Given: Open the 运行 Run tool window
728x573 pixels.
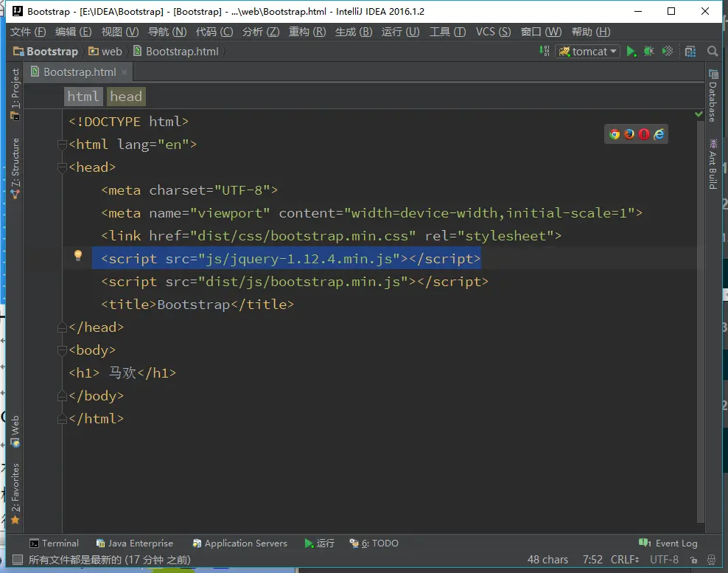Looking at the screenshot, I should (320, 544).
